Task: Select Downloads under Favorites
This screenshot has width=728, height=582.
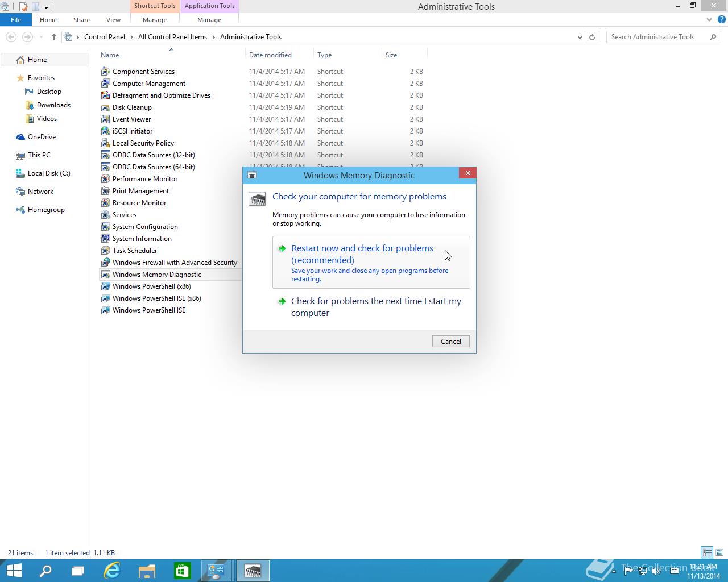Action: (x=53, y=105)
